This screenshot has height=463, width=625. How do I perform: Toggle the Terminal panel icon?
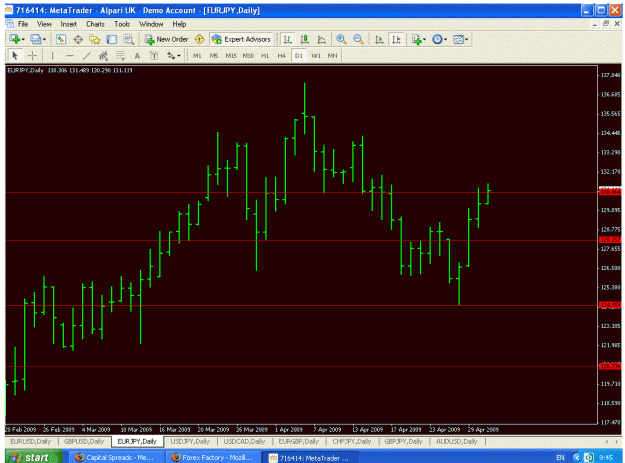click(x=112, y=39)
